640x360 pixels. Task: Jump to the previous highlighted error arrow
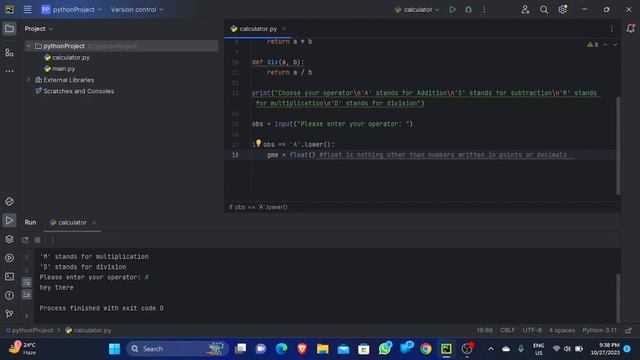605,44
